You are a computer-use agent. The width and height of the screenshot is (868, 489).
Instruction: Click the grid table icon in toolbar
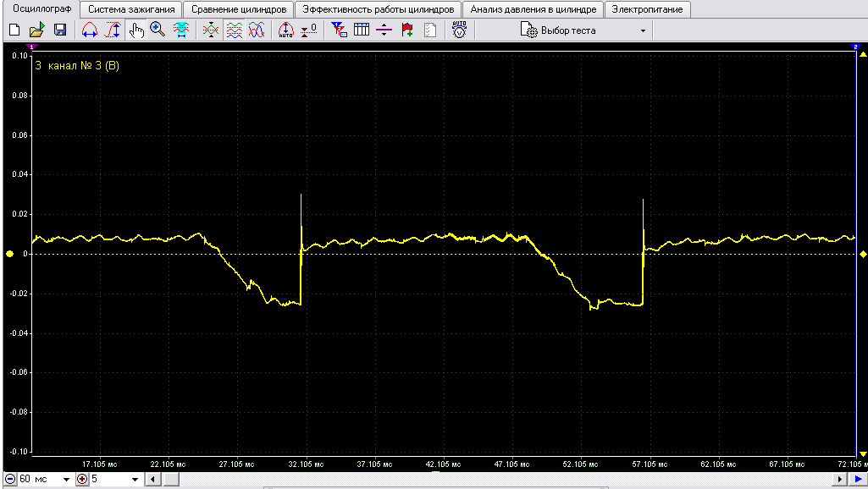(361, 30)
